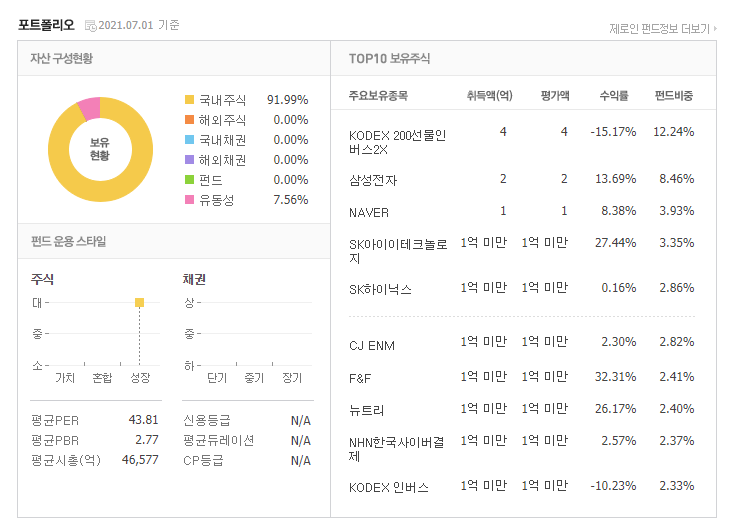Click the arrow next to 펀드정보 더보기

point(715,29)
